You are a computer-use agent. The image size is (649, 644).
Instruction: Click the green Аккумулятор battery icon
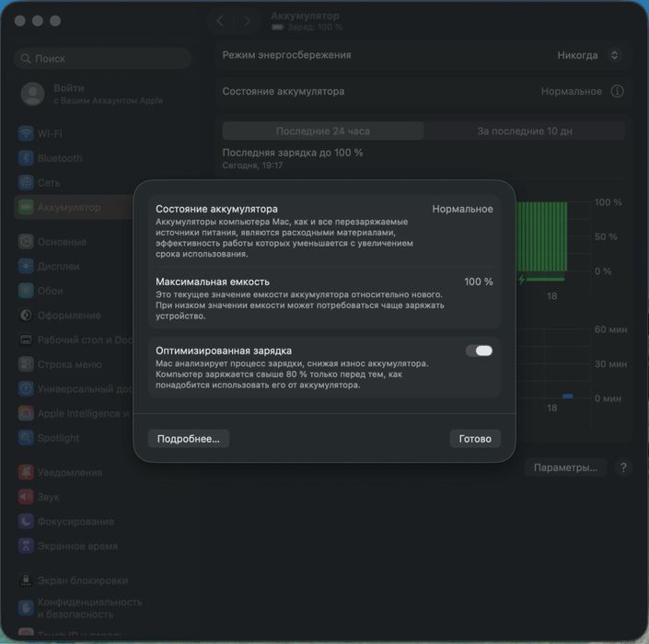pos(26,207)
